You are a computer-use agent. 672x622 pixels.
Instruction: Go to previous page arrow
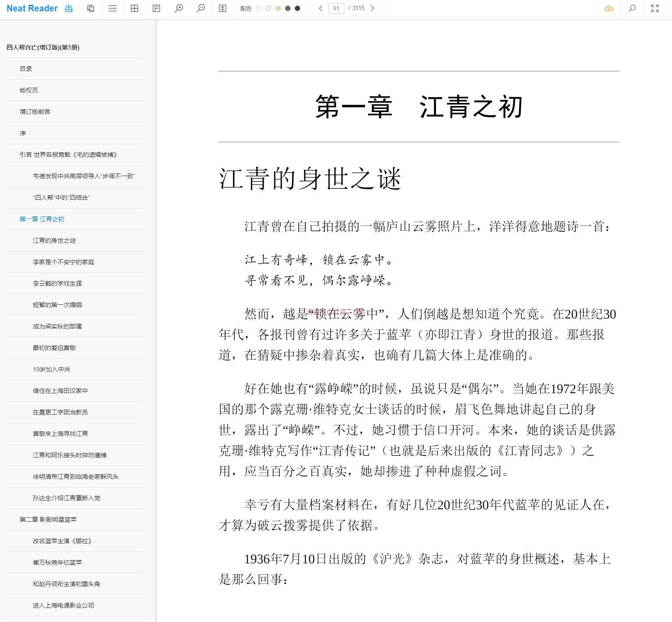coord(321,8)
